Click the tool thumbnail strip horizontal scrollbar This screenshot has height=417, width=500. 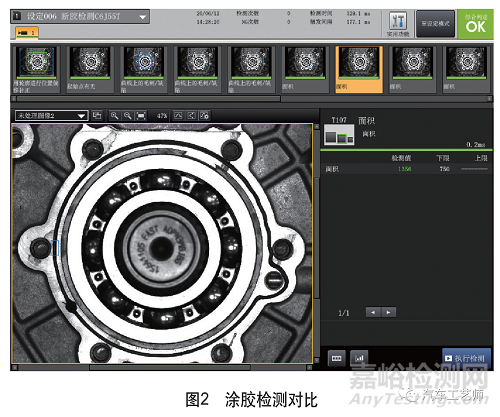(148, 99)
